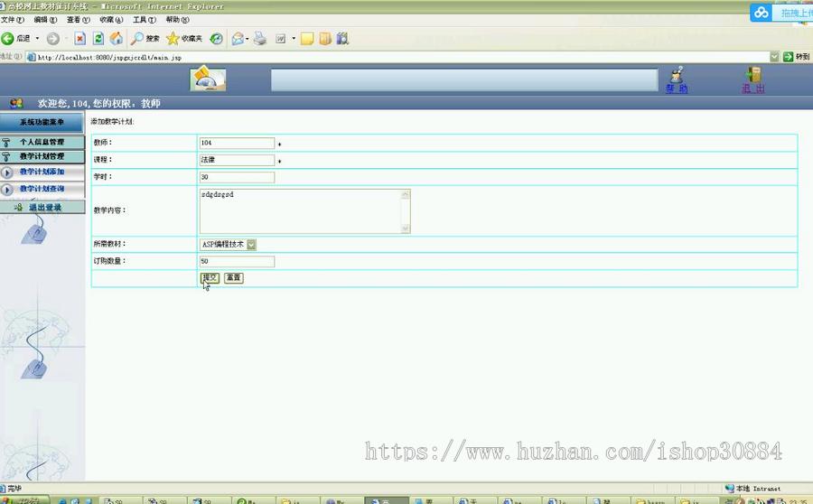Image resolution: width=813 pixels, height=504 pixels.
Task: Reset the form with 重置 button
Action: [x=234, y=278]
